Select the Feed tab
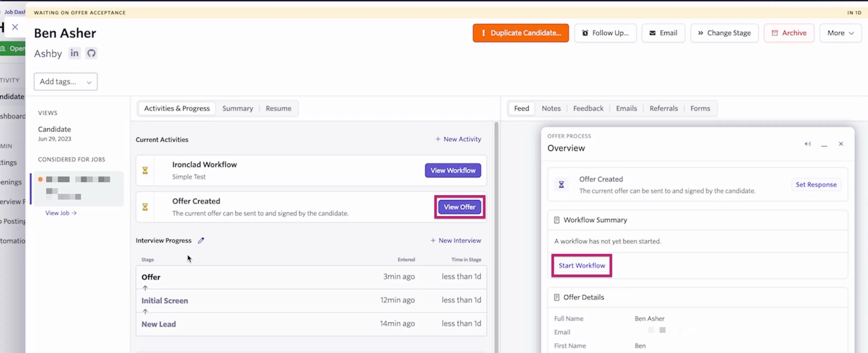The height and width of the screenshot is (353, 868). (x=521, y=109)
